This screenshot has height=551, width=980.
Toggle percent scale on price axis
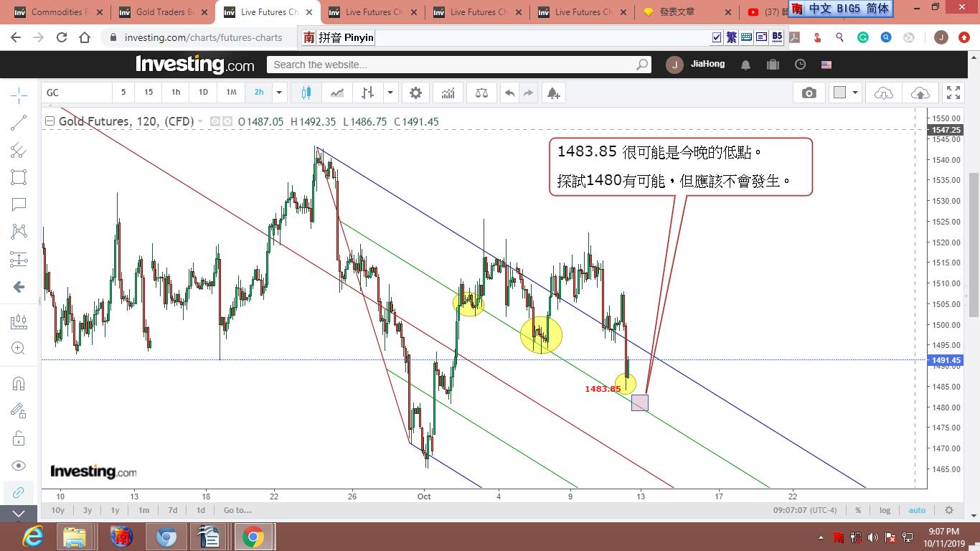(858, 510)
